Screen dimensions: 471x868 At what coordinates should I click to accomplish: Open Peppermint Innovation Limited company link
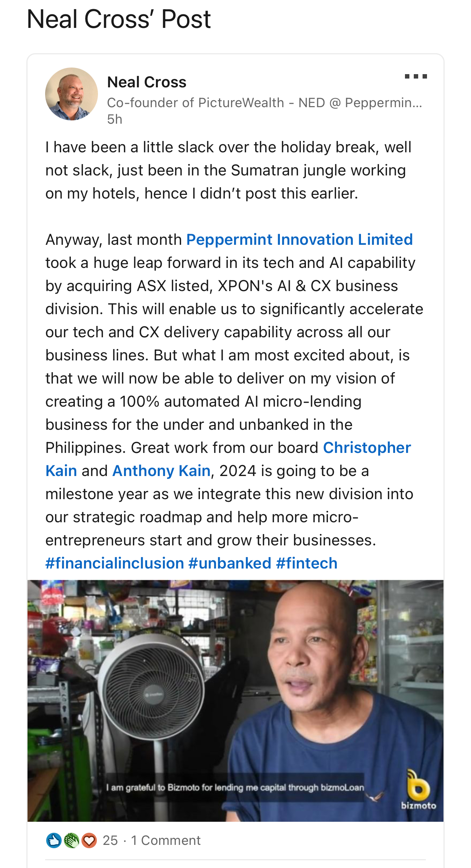[x=300, y=239]
